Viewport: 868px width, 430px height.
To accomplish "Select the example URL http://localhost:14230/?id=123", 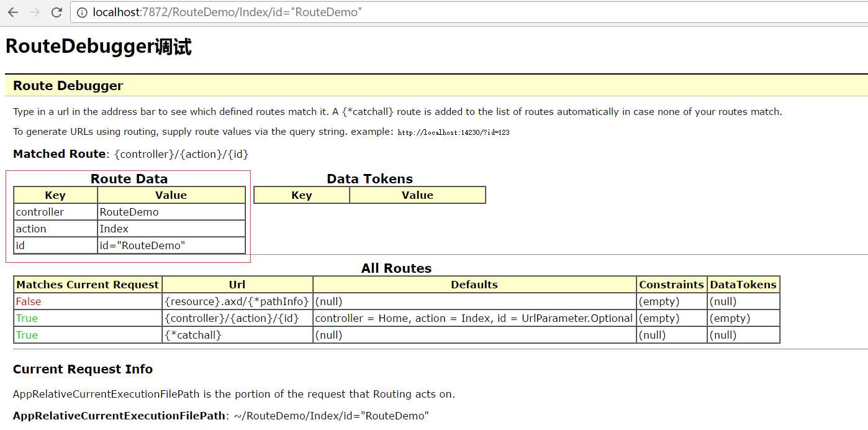I will pos(453,132).
